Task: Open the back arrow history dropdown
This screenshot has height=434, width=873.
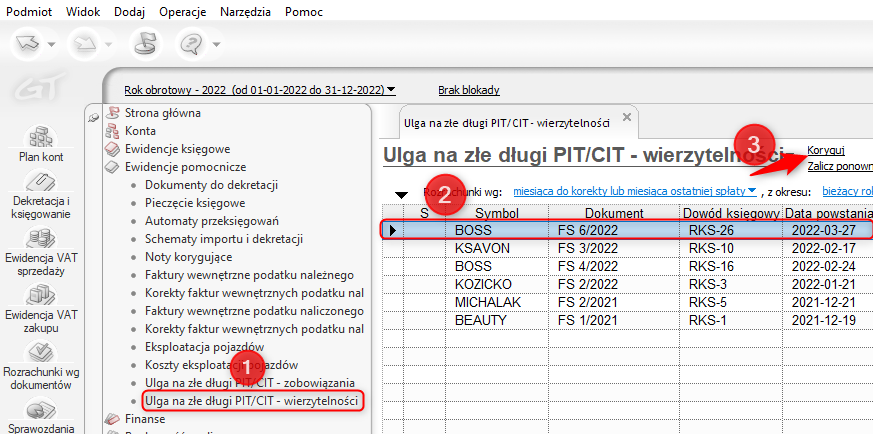Action: coord(52,45)
